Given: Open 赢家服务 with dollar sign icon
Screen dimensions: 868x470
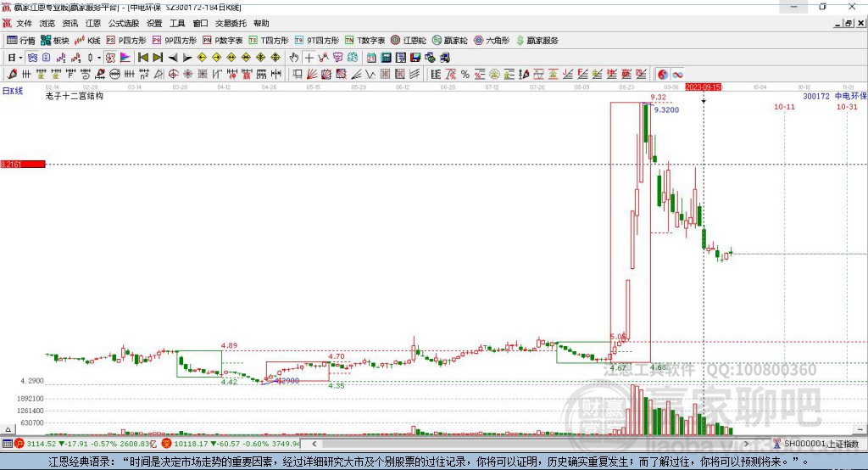Looking at the screenshot, I should point(537,41).
